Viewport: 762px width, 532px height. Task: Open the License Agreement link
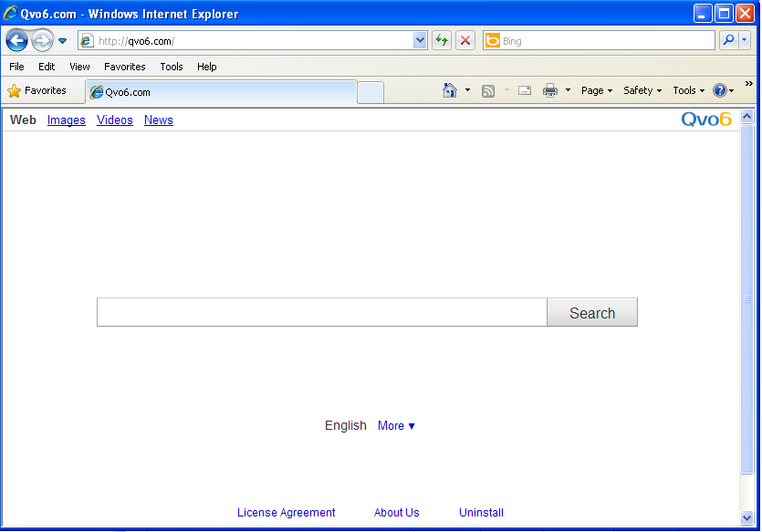(287, 513)
